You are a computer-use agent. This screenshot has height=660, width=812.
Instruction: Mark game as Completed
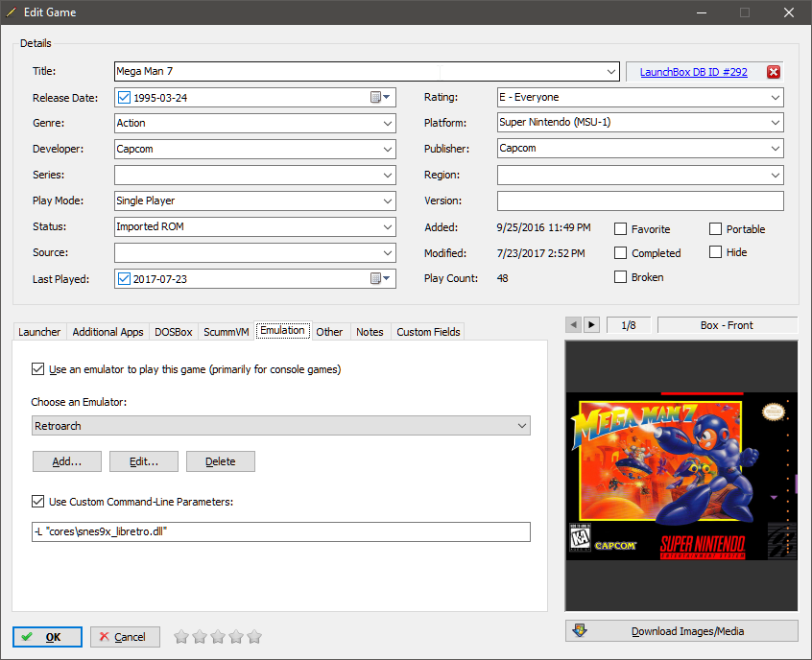click(x=620, y=252)
